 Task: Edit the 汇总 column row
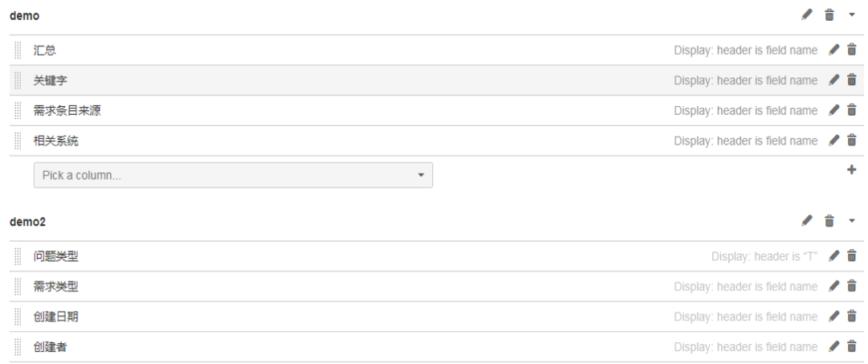pos(834,50)
